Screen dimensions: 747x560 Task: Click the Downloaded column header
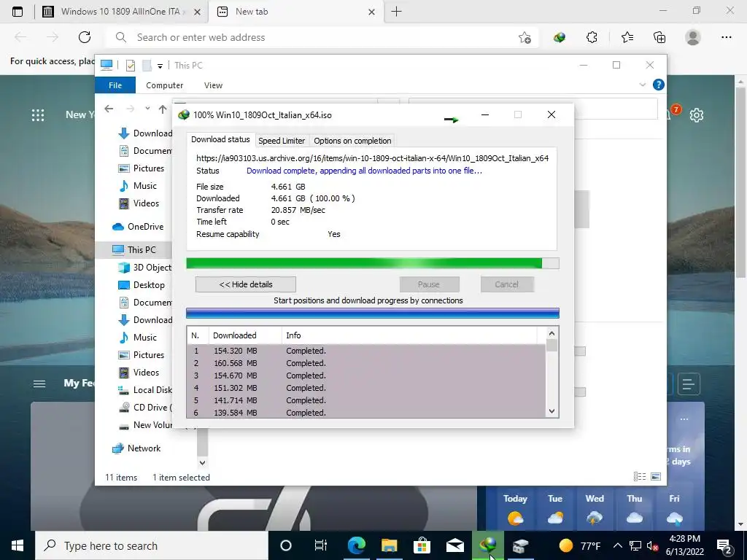tap(245, 335)
